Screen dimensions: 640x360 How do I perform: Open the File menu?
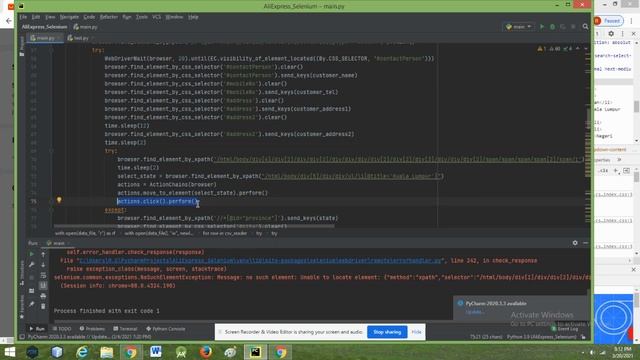(x=23, y=17)
